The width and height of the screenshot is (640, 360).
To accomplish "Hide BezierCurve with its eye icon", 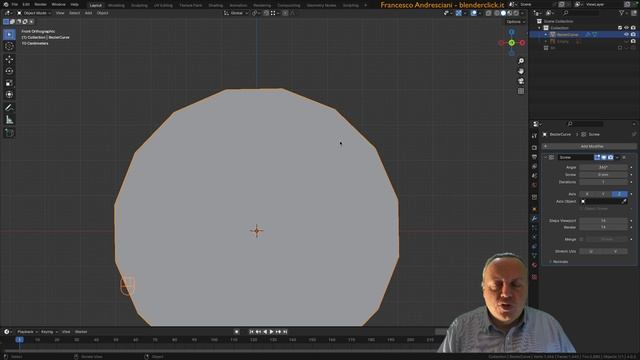I will [626, 35].
